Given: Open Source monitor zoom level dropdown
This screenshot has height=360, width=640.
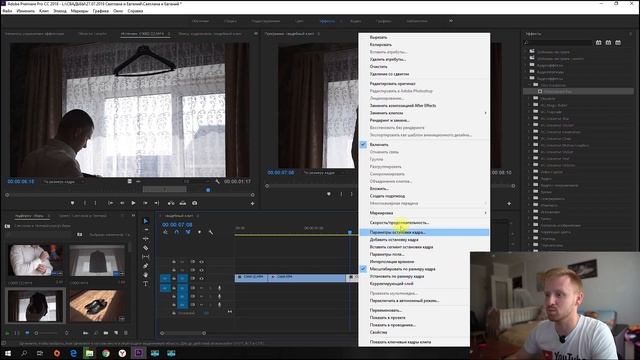Looking at the screenshot, I should [x=63, y=182].
